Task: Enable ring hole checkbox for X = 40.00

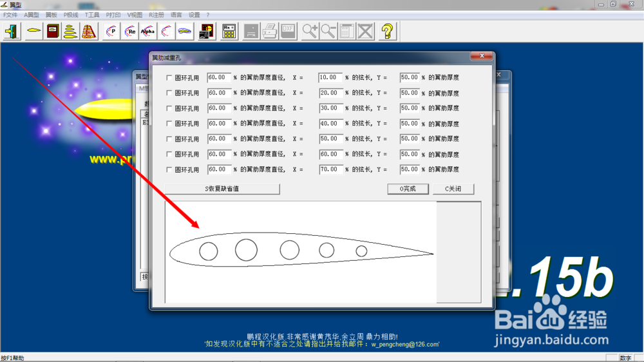Action: point(169,124)
